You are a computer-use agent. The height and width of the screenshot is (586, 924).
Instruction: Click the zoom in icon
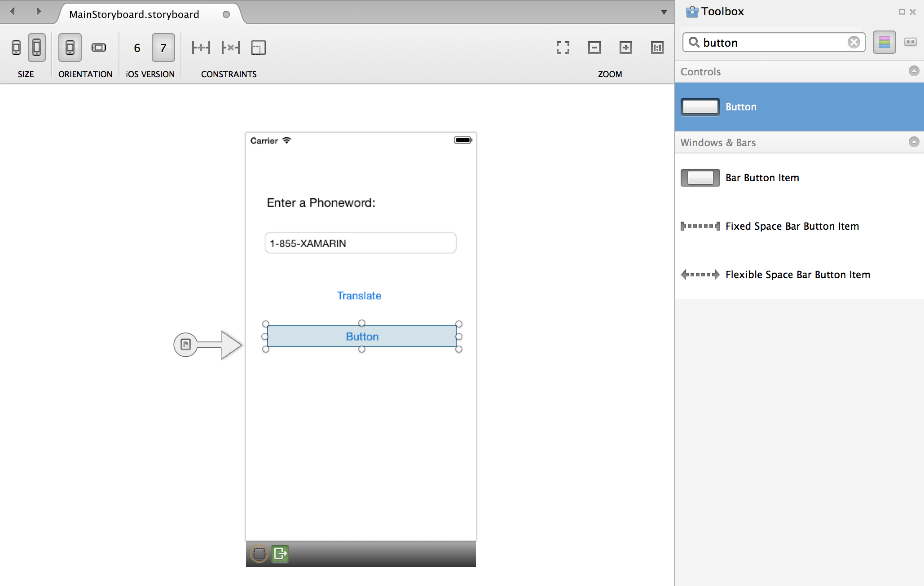626,48
